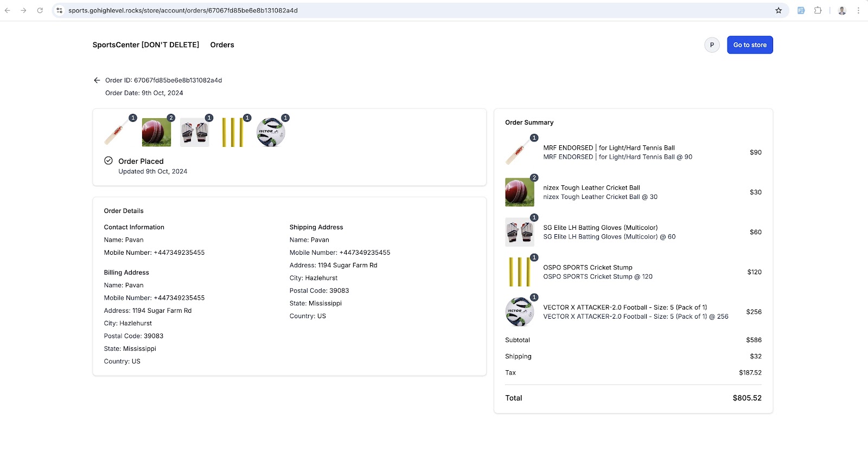Click the 'Updated 9th Oct, 2024' status text
The width and height of the screenshot is (868, 471).
point(152,171)
